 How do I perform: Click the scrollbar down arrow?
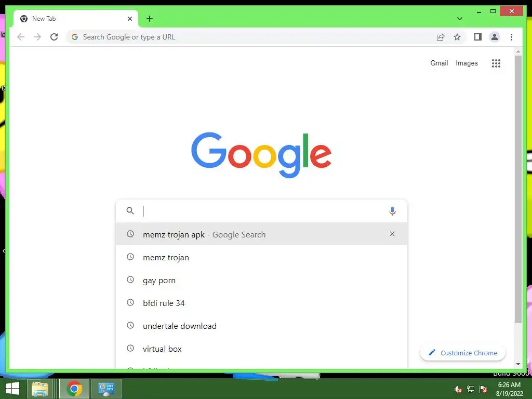(x=518, y=364)
